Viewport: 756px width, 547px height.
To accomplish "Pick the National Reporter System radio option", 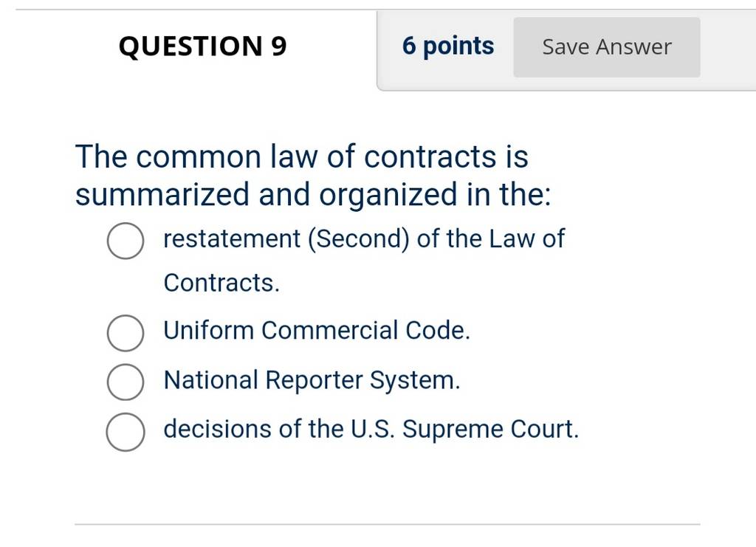I will tap(126, 382).
